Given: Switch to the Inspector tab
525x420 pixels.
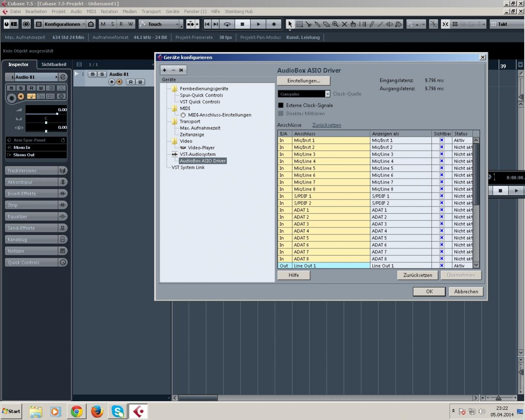Looking at the screenshot, I should (18, 64).
